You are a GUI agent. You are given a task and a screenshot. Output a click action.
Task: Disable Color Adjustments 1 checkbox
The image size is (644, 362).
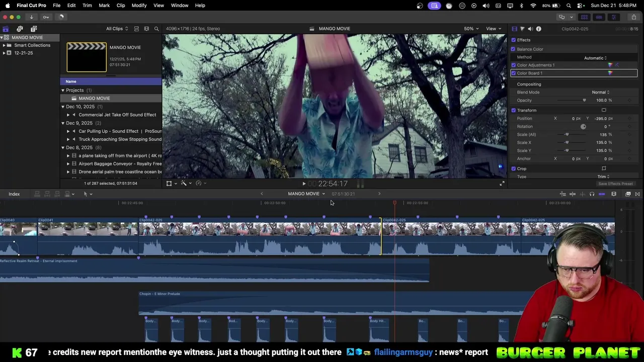click(513, 65)
